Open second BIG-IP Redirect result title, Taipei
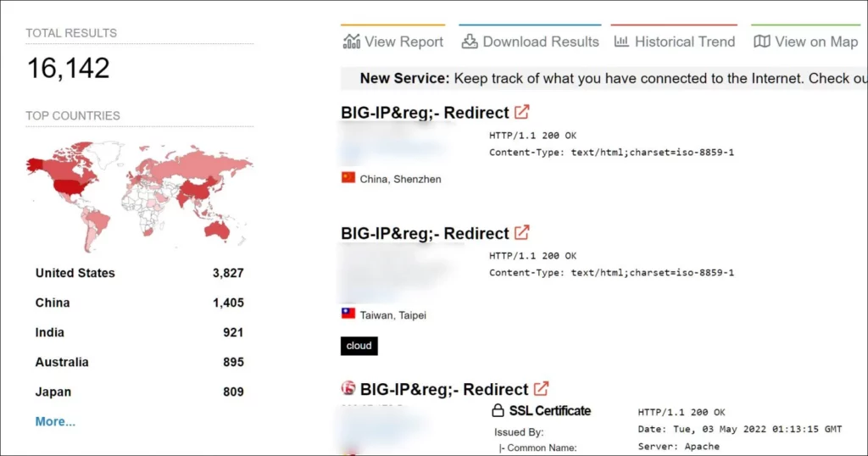 coord(425,233)
